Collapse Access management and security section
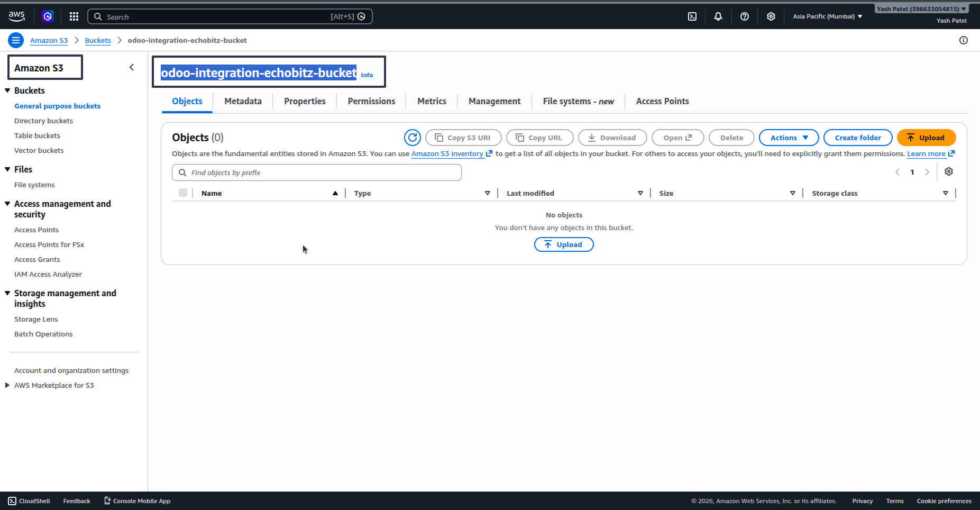This screenshot has height=510, width=980. point(7,204)
